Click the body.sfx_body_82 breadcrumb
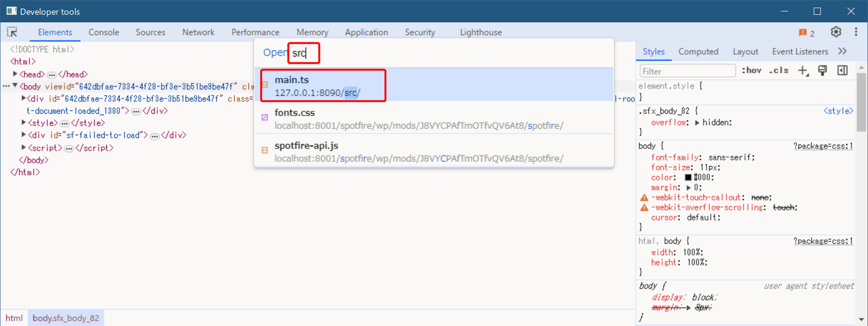 [x=66, y=318]
